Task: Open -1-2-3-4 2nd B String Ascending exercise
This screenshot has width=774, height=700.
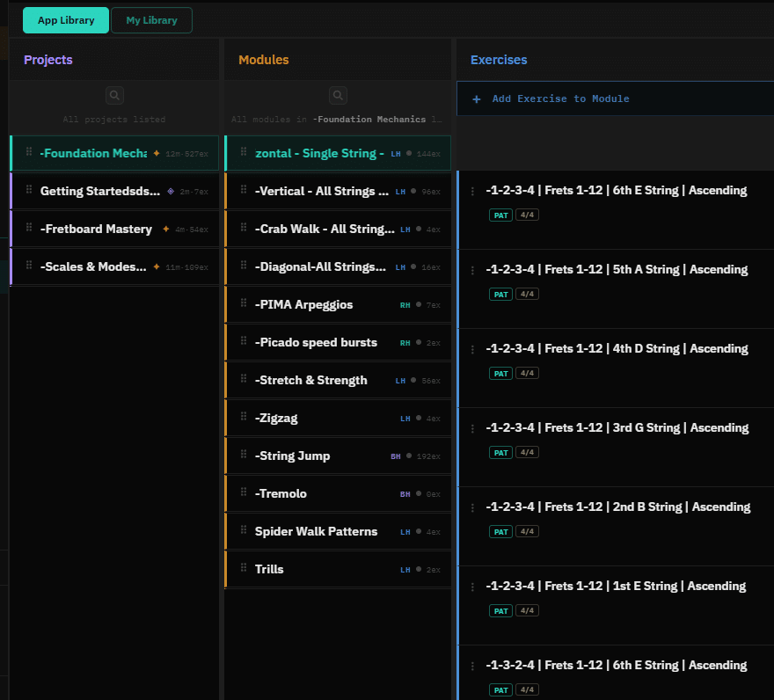Action: coord(616,527)
